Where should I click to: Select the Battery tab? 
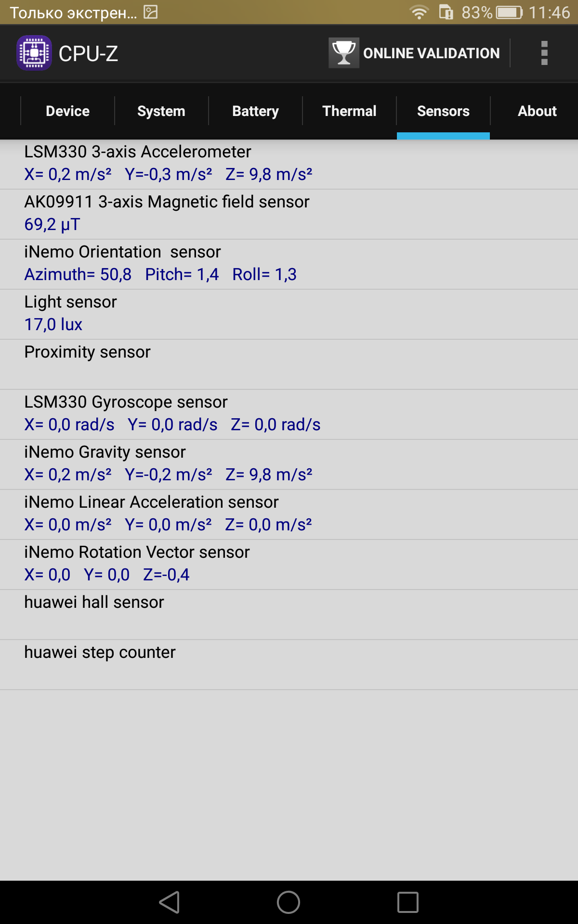click(255, 111)
